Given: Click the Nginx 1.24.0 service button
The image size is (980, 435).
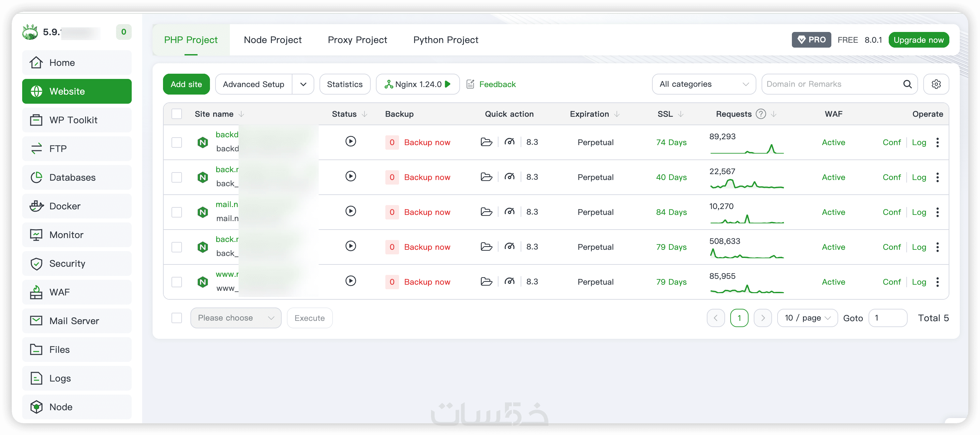Looking at the screenshot, I should click(417, 84).
